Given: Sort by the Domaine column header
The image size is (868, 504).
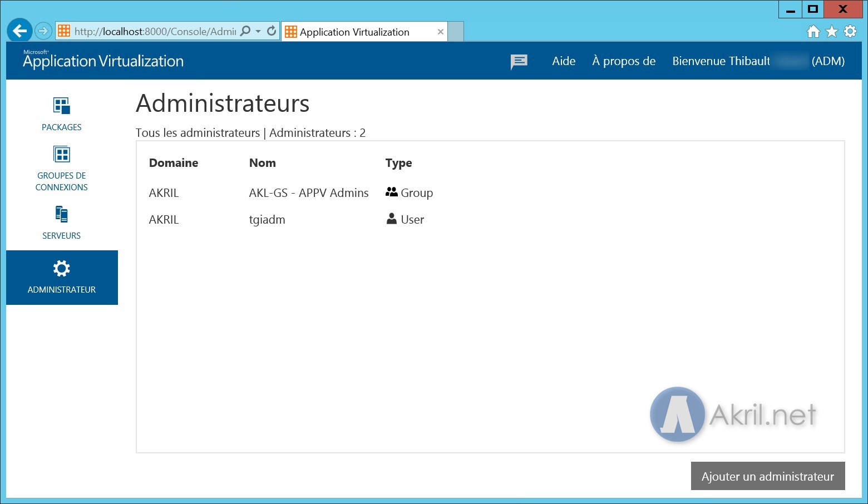Looking at the screenshot, I should click(x=174, y=163).
